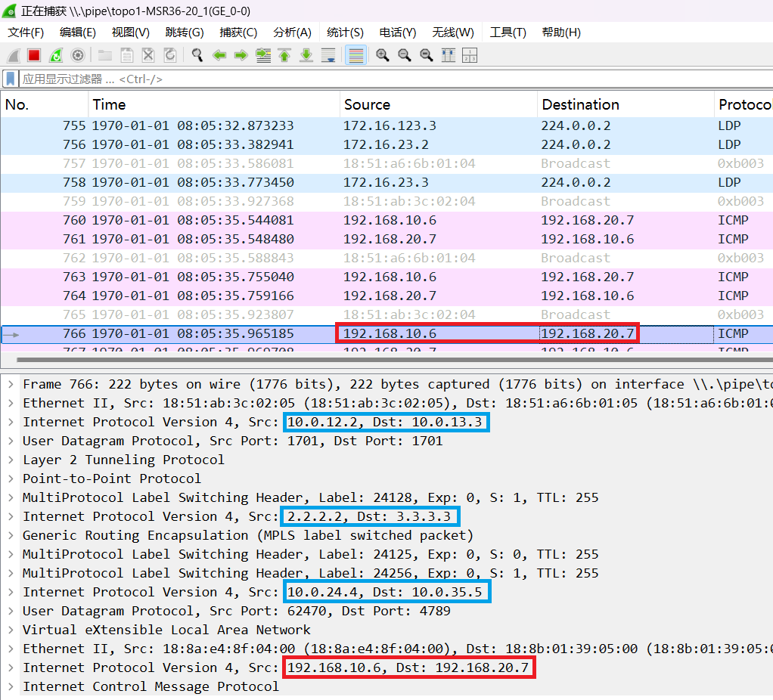Screen dimensions: 773x700
Task: Expand the Frame 766 details
Action: pyautogui.click(x=11, y=384)
